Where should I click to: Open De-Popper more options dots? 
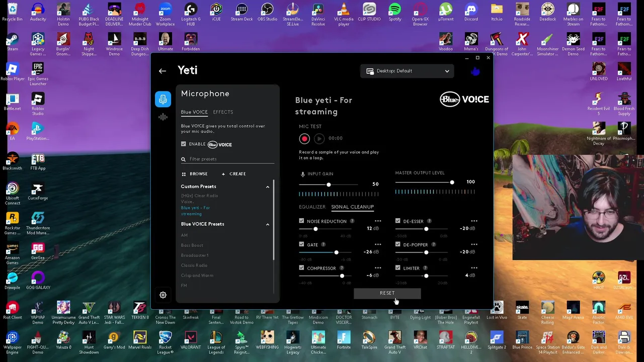(474, 245)
